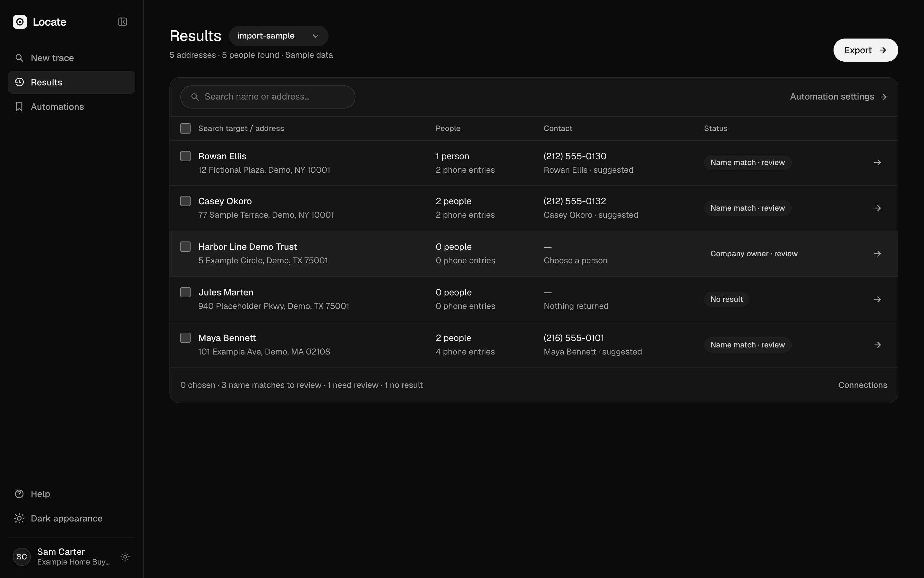Click the SC avatar
Screen dimensions: 924x578
coord(22,556)
